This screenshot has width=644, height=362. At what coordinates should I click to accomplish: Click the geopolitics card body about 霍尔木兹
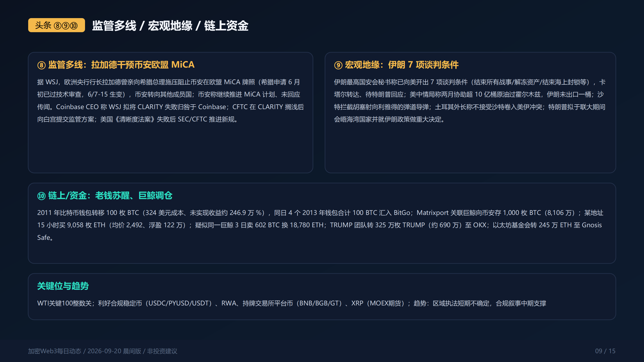[470, 101]
